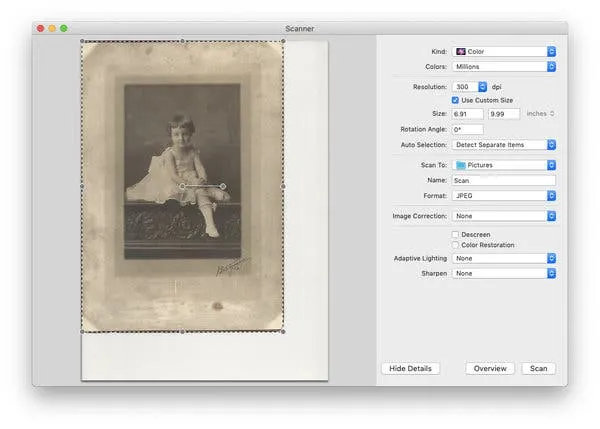Click the width size field 6.91
600x429 pixels.
[x=467, y=114]
